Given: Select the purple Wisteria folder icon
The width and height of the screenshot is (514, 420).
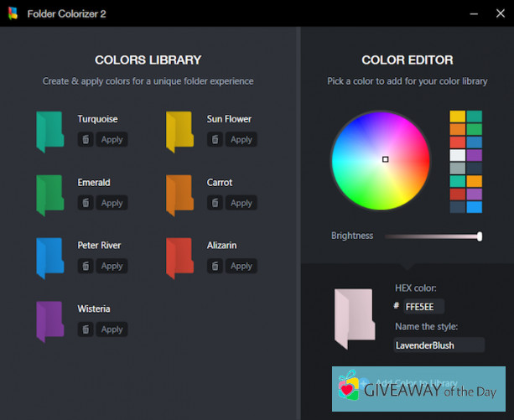Looking at the screenshot, I should [49, 321].
